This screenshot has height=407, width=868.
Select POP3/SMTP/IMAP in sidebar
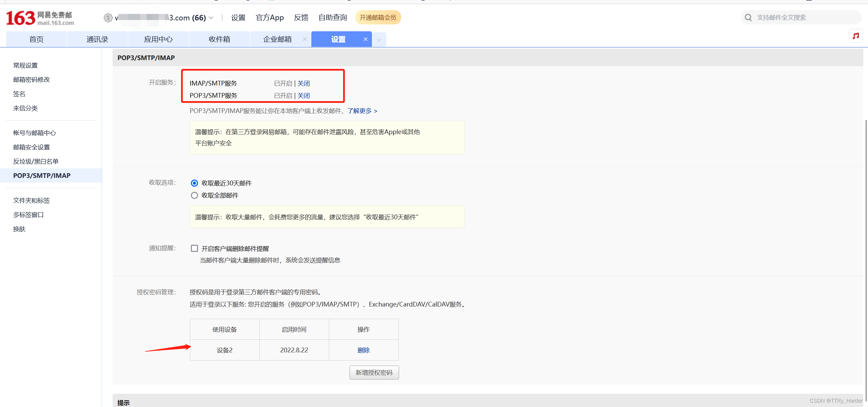tap(51, 175)
